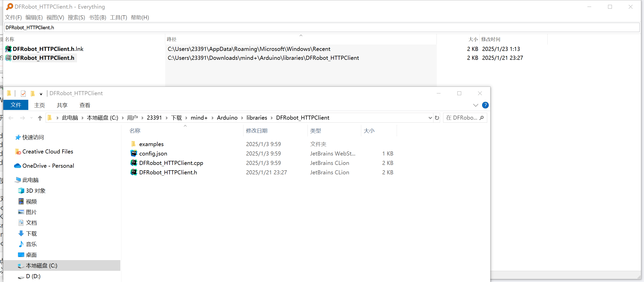The image size is (644, 282).
Task: Open 图片 folder in the navigation pane
Action: 28,212
